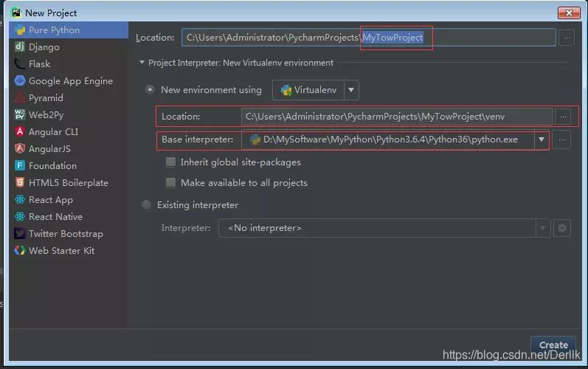
Task: Click the React App icon
Action: point(20,199)
